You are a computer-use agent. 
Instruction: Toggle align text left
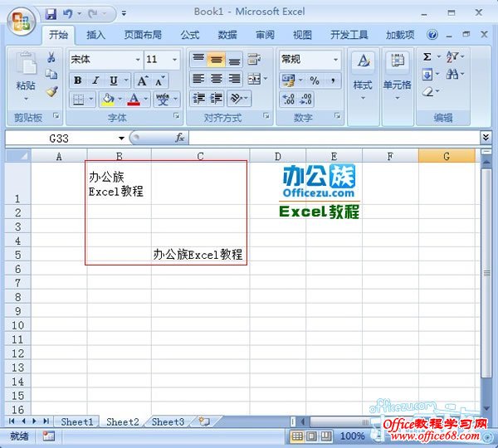198,79
